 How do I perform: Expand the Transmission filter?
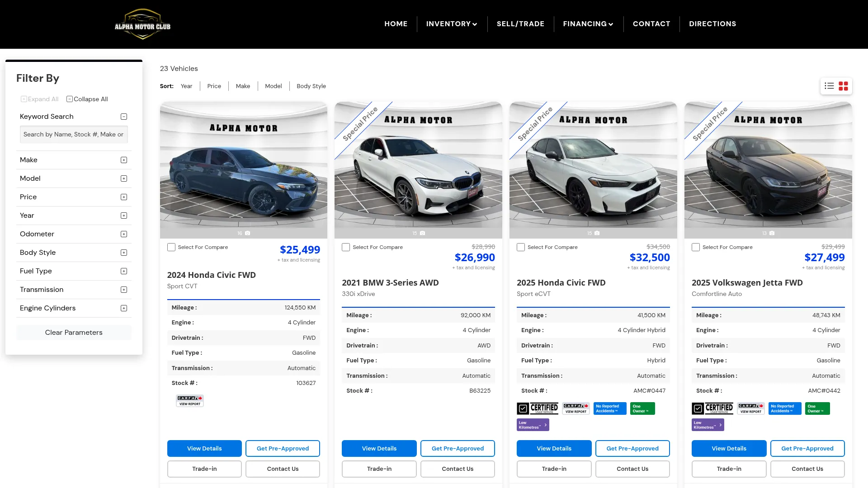pos(124,290)
